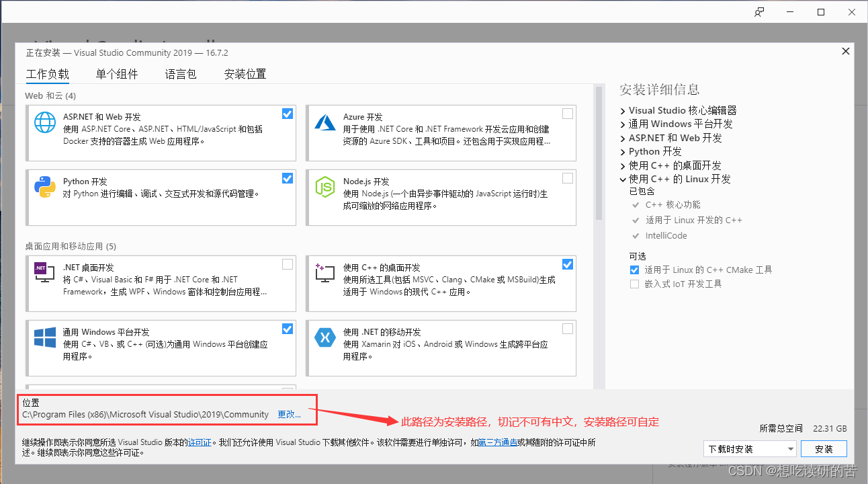Uncheck the Python 开发 workload

[x=288, y=178]
